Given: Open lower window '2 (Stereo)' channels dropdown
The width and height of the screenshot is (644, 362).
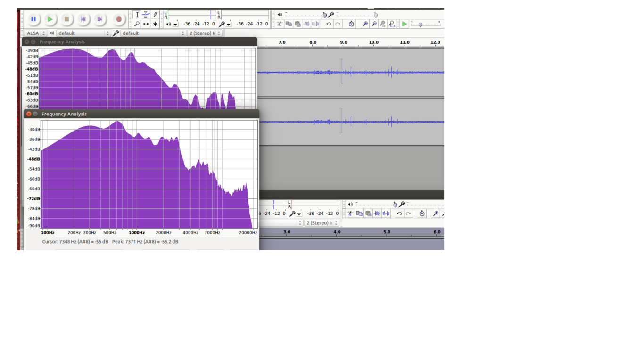Looking at the screenshot, I should [322, 223].
